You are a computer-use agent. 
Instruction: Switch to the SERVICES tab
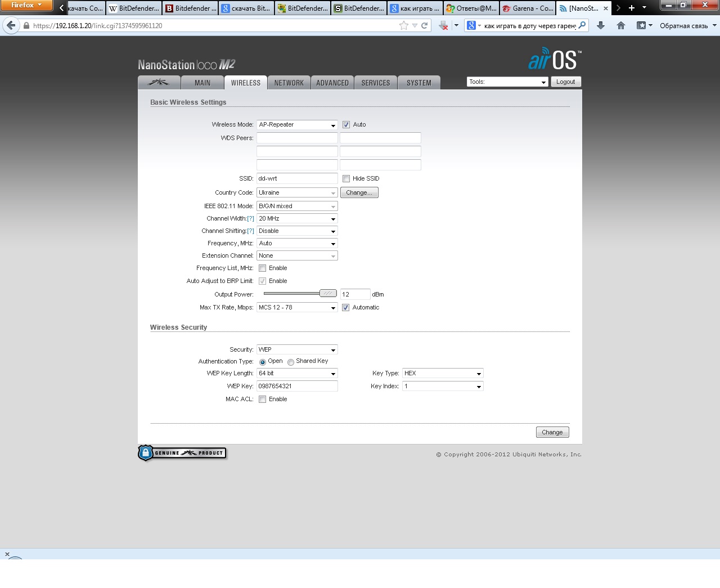(376, 83)
